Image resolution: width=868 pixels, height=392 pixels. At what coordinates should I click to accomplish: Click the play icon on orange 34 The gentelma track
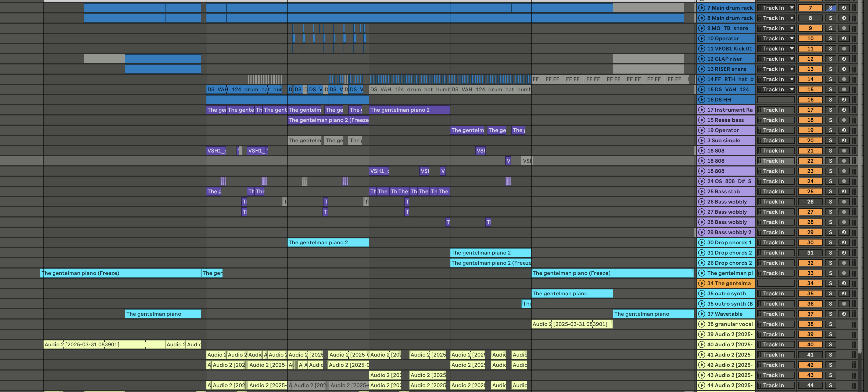(x=702, y=283)
